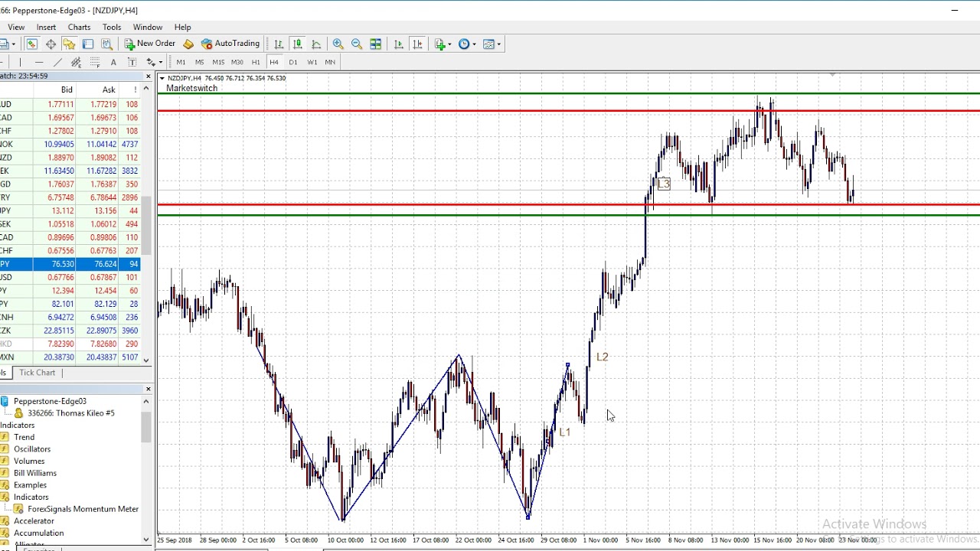Tile chart windows icon
Image resolution: width=980 pixels, height=551 pixels.
tap(375, 44)
